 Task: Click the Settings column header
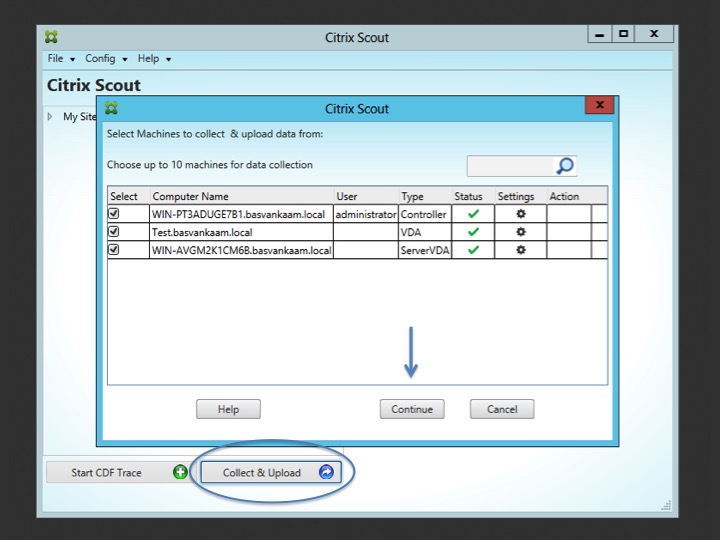click(521, 196)
